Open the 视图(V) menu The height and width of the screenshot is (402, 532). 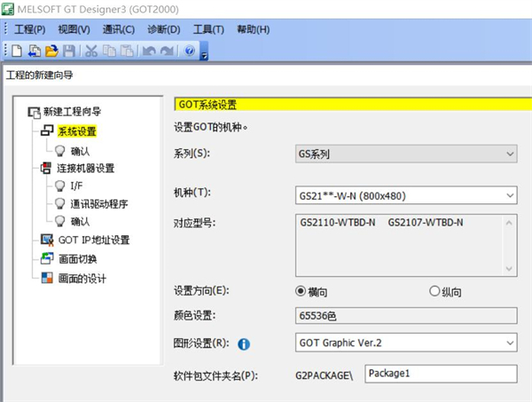pos(74,29)
